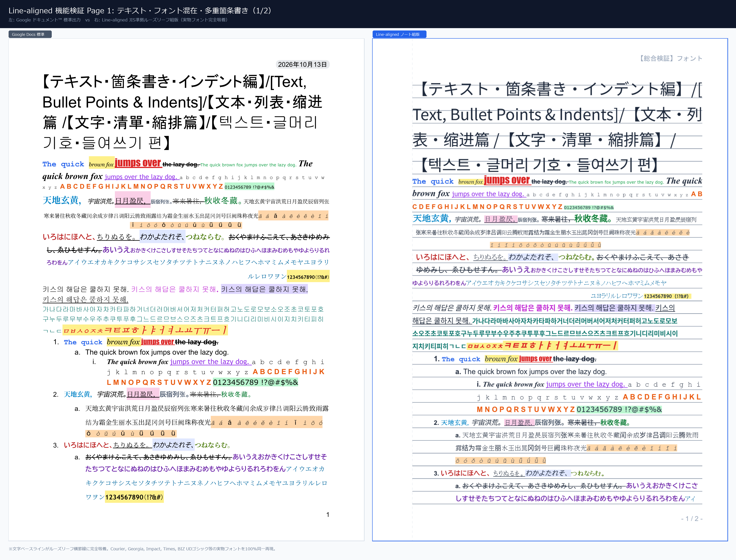Viewport: 736px width, 560px height.
Task: Click magenta bold '키스의 해답은 쿨하지 못해.' in right document
Action: point(533,308)
